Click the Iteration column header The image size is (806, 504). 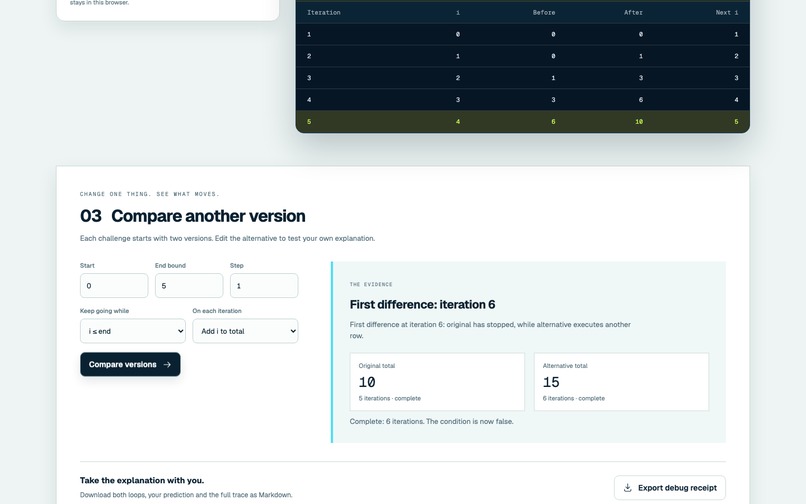(324, 12)
